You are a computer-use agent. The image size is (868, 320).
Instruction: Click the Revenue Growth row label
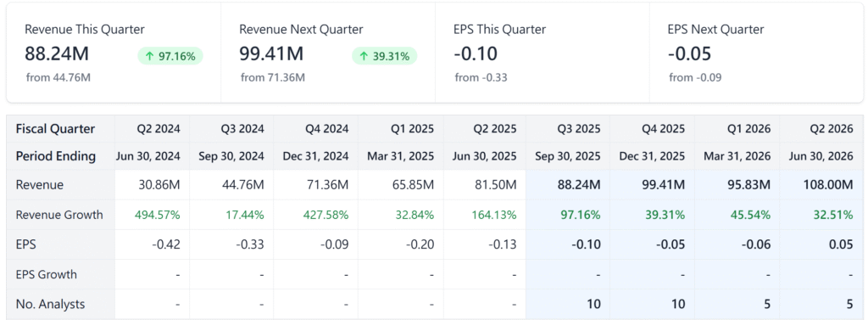coord(59,215)
